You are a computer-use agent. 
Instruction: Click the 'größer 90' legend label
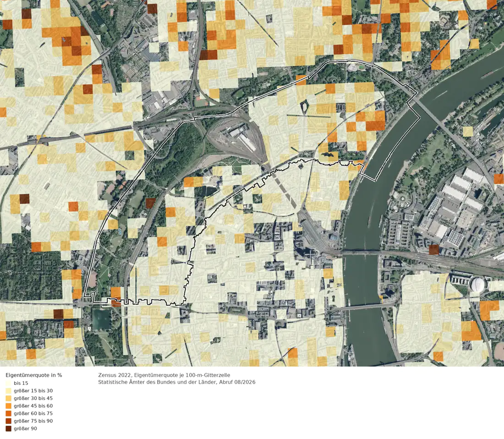(x=25, y=428)
